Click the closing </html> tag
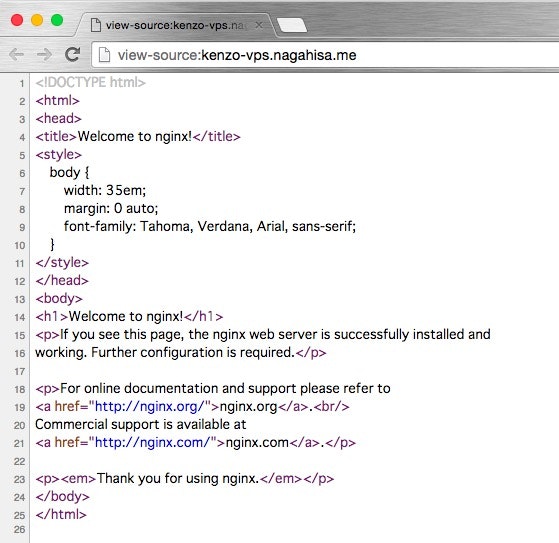This screenshot has height=543, width=559. [61, 514]
